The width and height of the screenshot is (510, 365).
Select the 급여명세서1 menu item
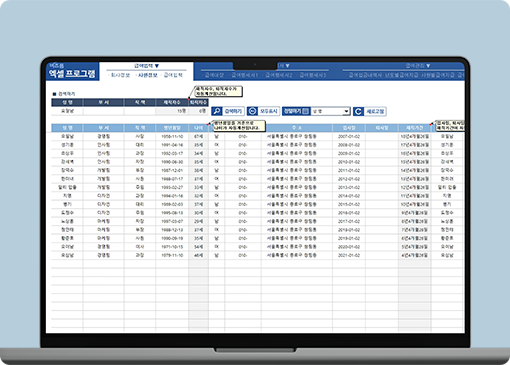click(245, 75)
